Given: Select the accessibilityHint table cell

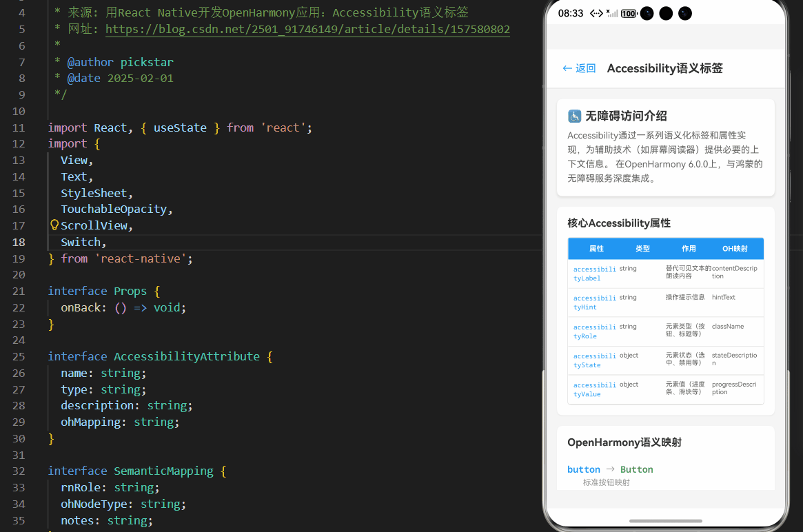Looking at the screenshot, I should [595, 303].
